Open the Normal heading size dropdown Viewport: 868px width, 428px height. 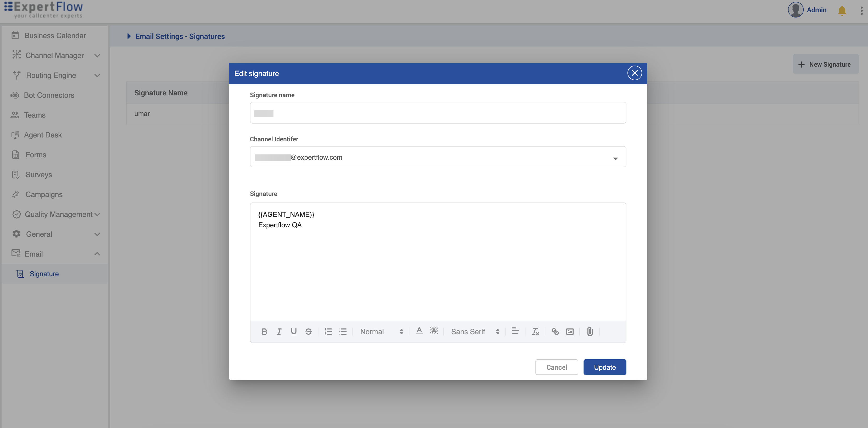tap(381, 331)
